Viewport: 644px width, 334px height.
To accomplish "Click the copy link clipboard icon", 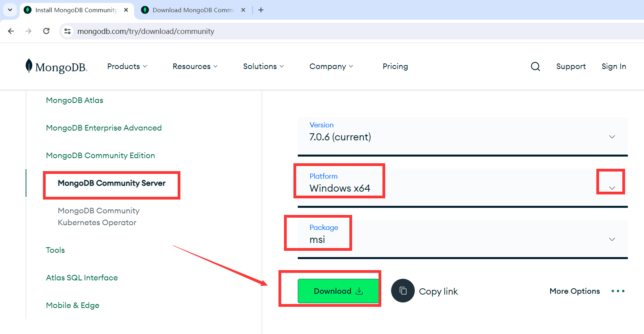I will tap(403, 291).
